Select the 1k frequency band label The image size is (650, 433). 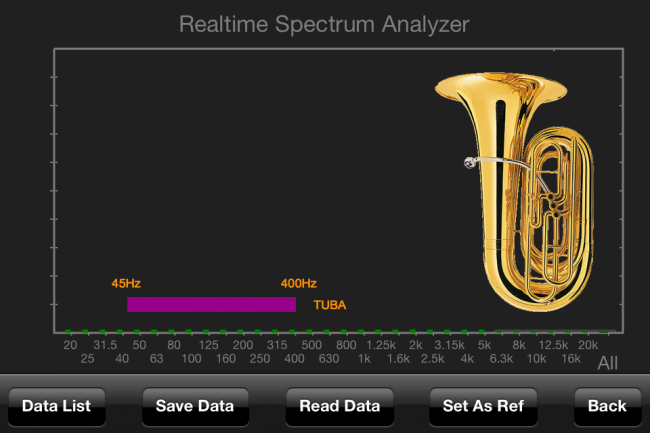pos(364,358)
